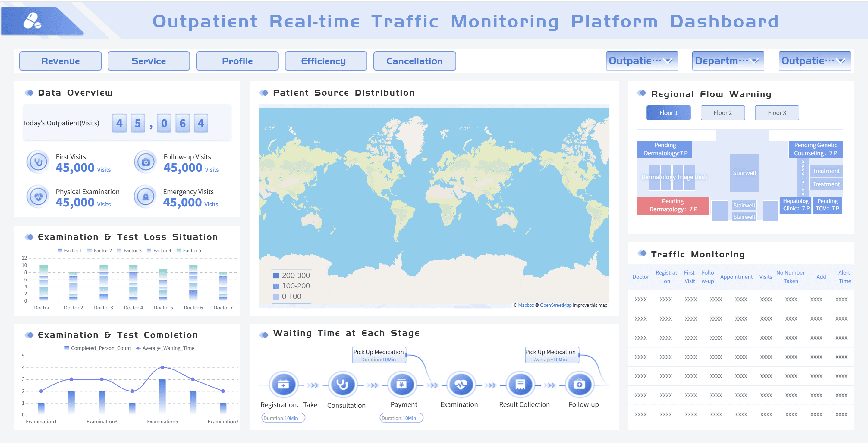Click the Improve this map link

pyautogui.click(x=590, y=305)
